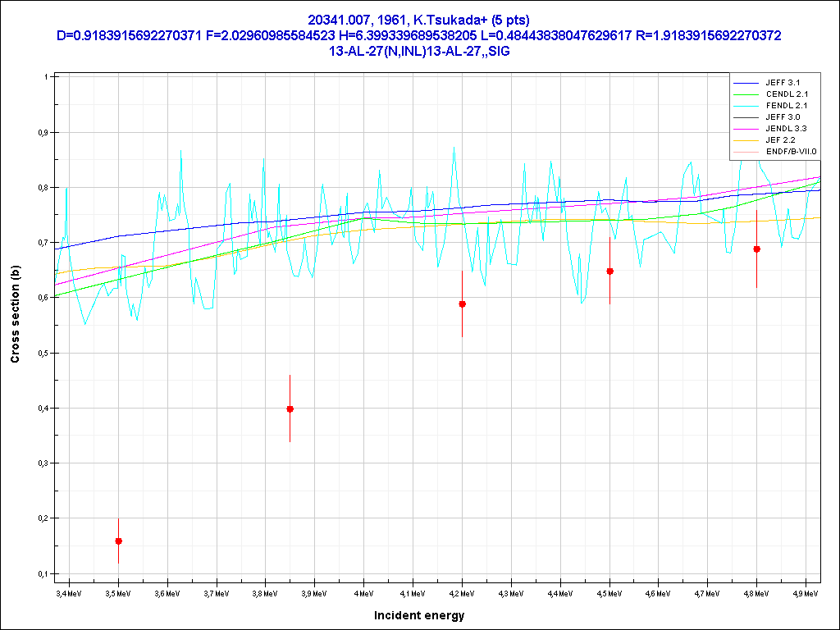
Task: Select the red data point near 3.85 MeV
Action: [x=290, y=409]
